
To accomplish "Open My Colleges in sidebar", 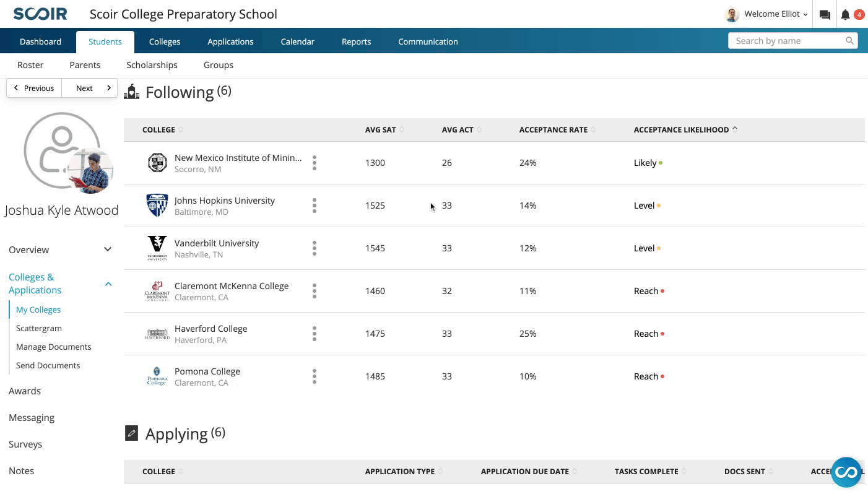I will click(38, 310).
